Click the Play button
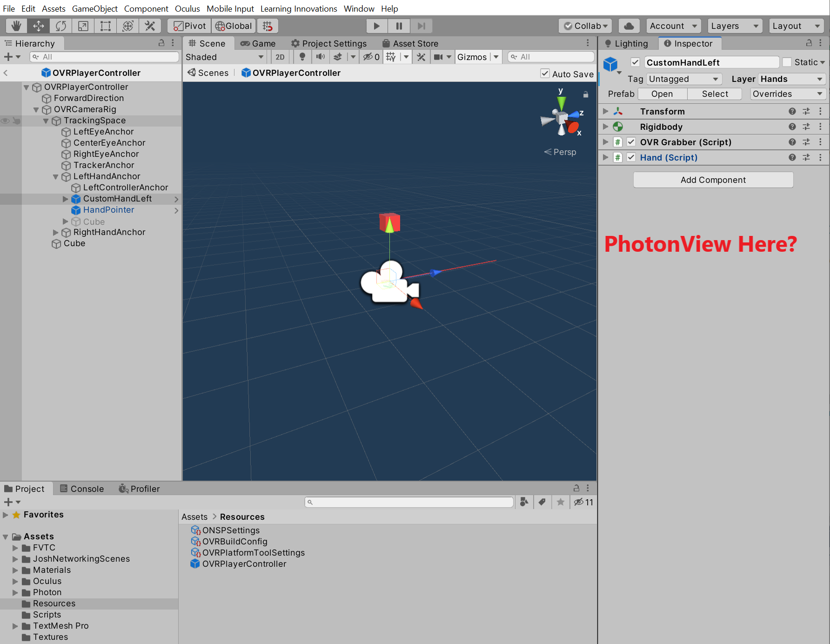The width and height of the screenshot is (830, 644). 377,26
